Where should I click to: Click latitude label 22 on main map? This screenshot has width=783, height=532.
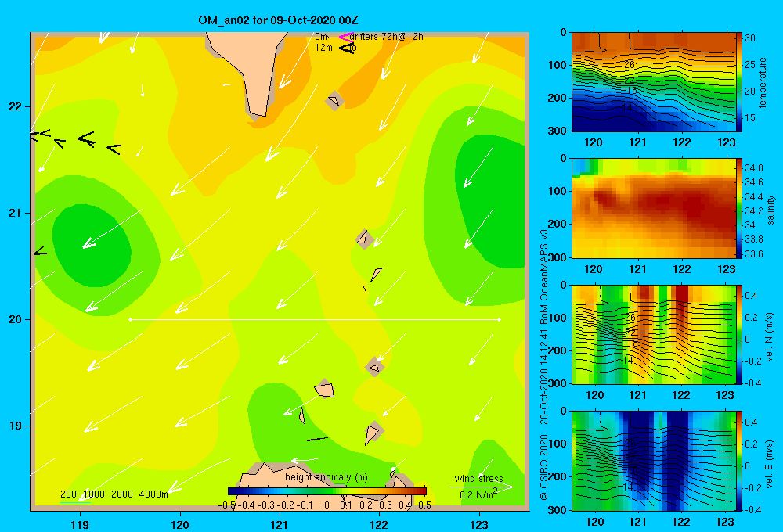coord(16,107)
